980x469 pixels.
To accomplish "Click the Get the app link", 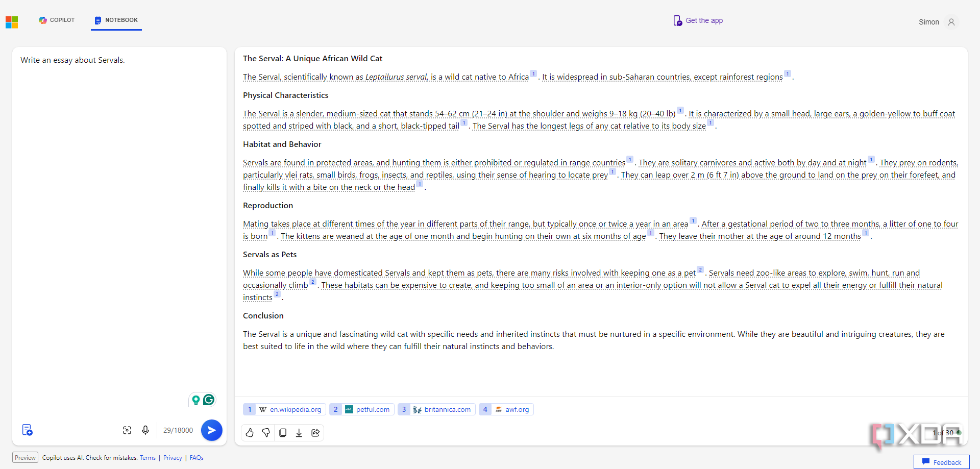I will pyautogui.click(x=698, y=21).
